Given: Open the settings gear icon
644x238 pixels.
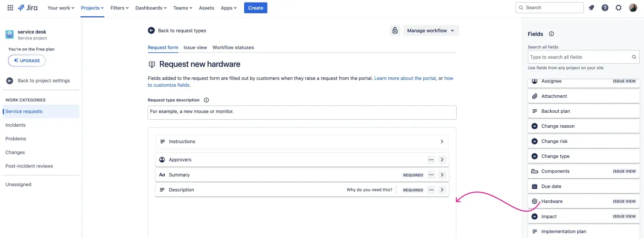Looking at the screenshot, I should coord(618,8).
